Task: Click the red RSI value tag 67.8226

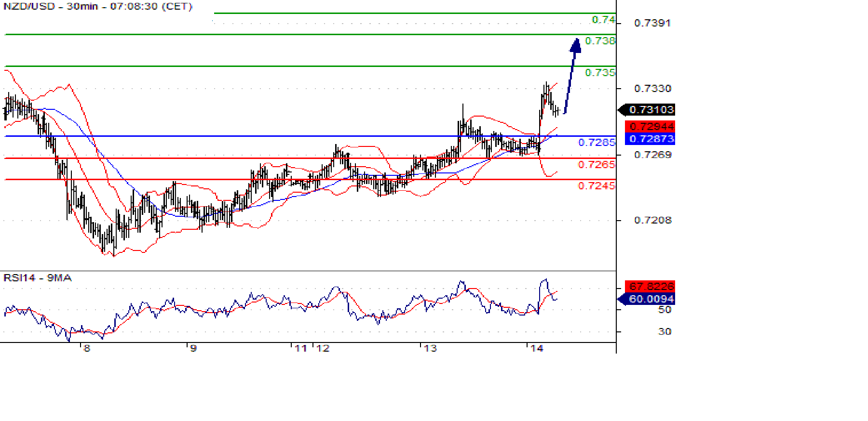Action: 650,286
